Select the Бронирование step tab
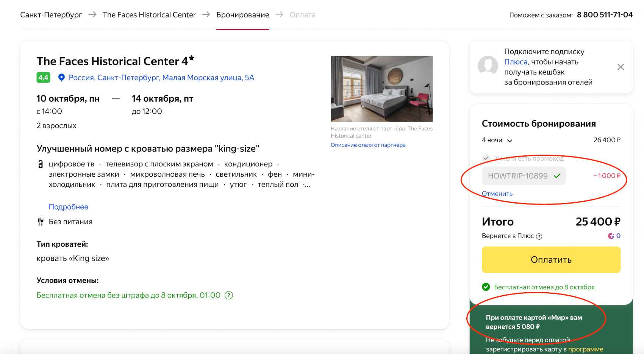This screenshot has width=644, height=354. [x=242, y=15]
